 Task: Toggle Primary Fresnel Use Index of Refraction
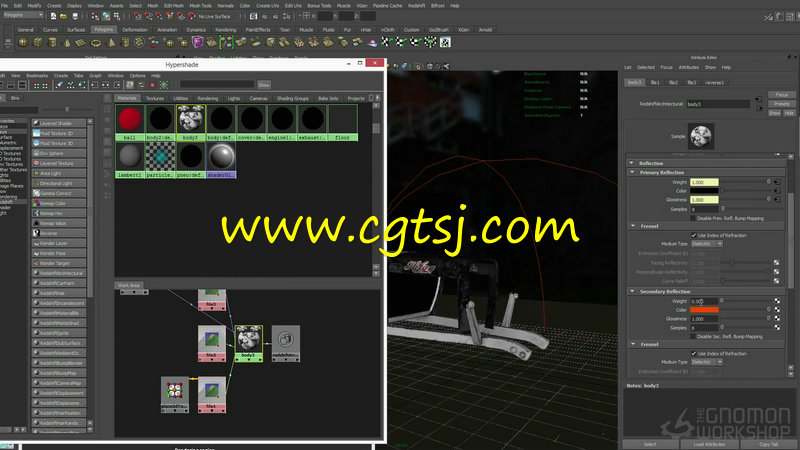pyautogui.click(x=694, y=235)
